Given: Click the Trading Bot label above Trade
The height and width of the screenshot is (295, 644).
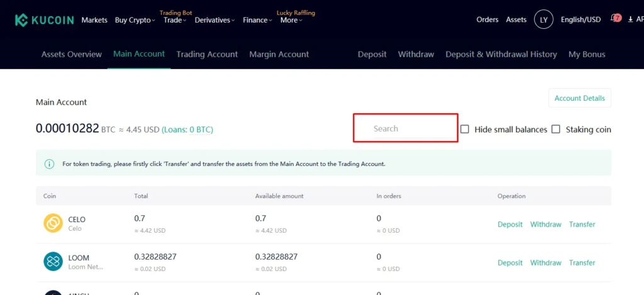Looking at the screenshot, I should coord(176,13).
